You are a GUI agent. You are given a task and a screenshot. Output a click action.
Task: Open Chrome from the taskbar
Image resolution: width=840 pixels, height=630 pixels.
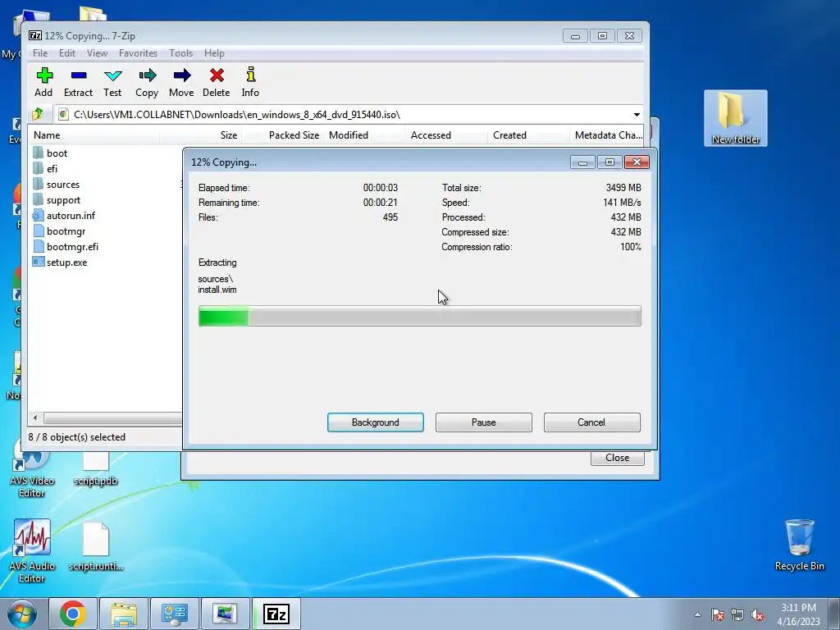(x=73, y=614)
